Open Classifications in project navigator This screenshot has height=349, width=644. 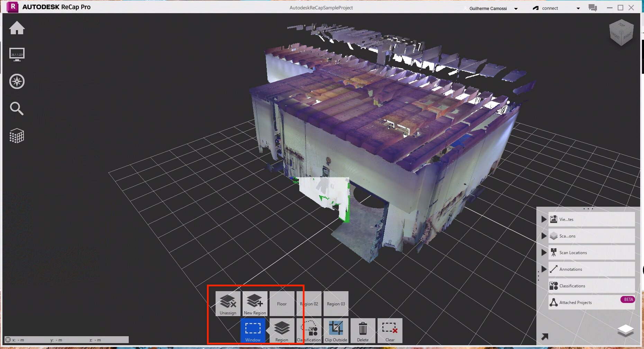[x=591, y=286]
